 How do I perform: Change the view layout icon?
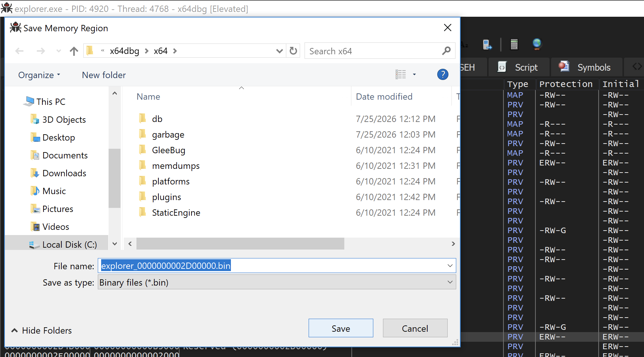click(x=401, y=74)
